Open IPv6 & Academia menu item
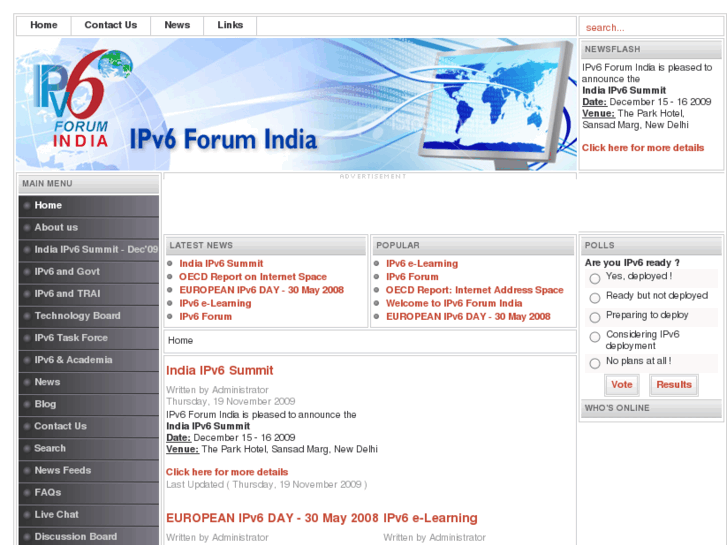Viewport: 727px width, 545px height. [89, 360]
